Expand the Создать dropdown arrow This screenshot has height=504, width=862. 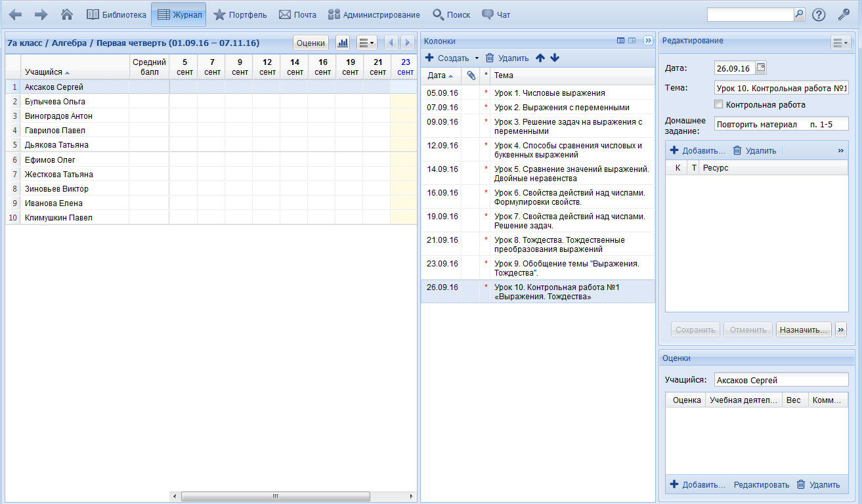pyautogui.click(x=477, y=58)
